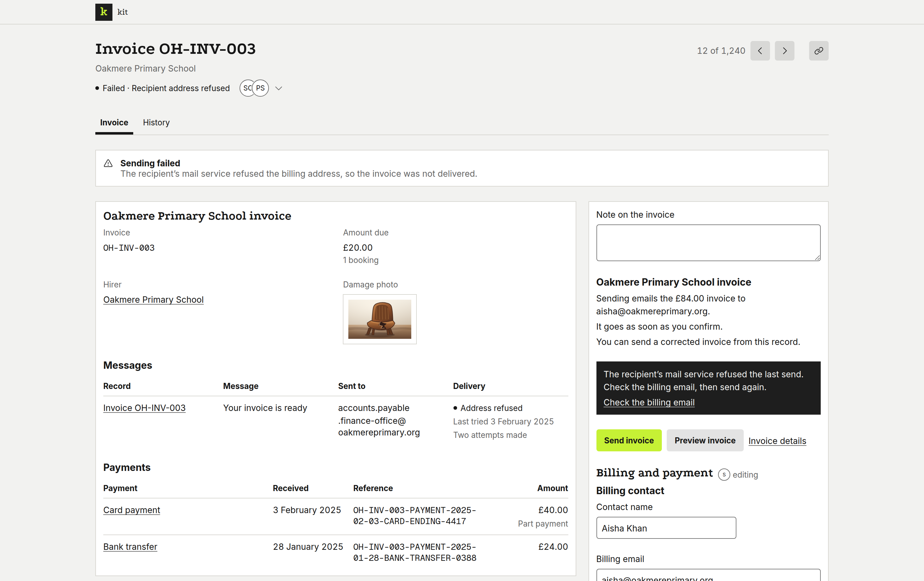Open Invoice details link

[777, 441]
